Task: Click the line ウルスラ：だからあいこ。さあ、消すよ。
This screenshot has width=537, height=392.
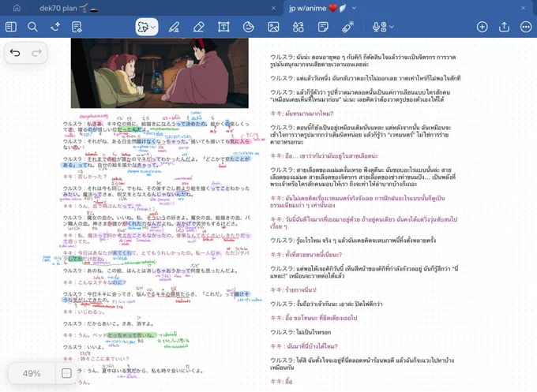Action: (108, 323)
